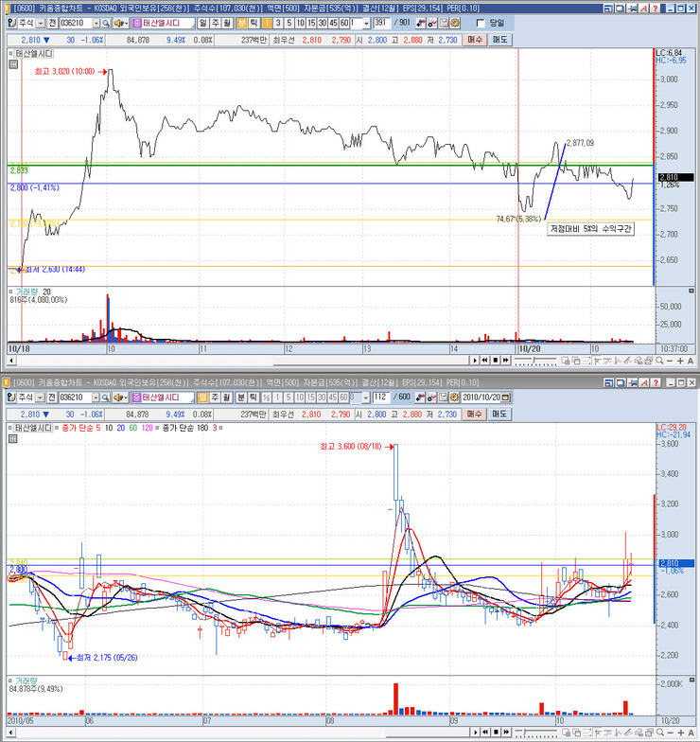Image resolution: width=700 pixels, height=742 pixels.
Task: Toggle the 당일 checkbox in top chart
Action: [481, 23]
